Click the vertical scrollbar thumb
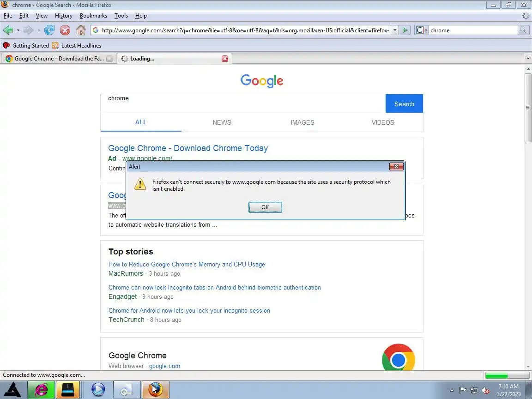This screenshot has height=399, width=532. 528,107
